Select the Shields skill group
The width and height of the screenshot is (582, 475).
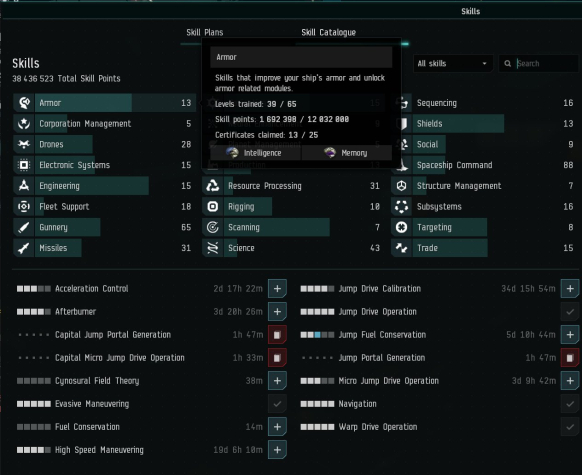click(x=486, y=124)
